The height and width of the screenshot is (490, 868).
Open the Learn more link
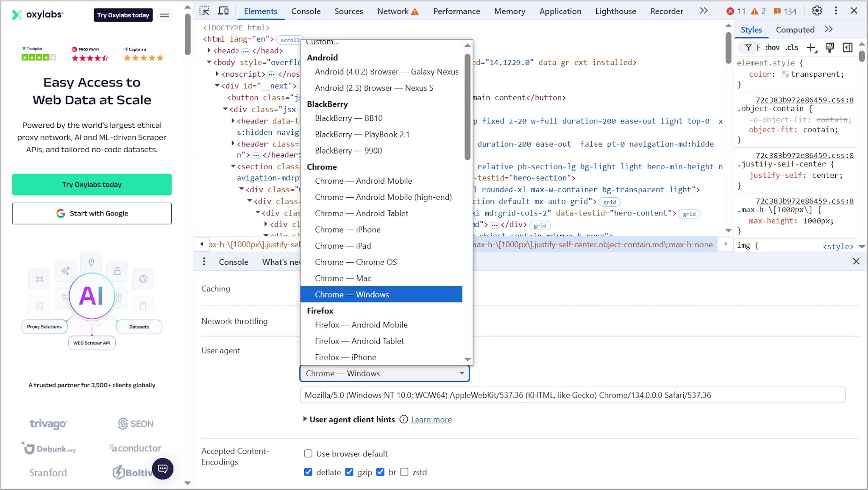point(431,420)
